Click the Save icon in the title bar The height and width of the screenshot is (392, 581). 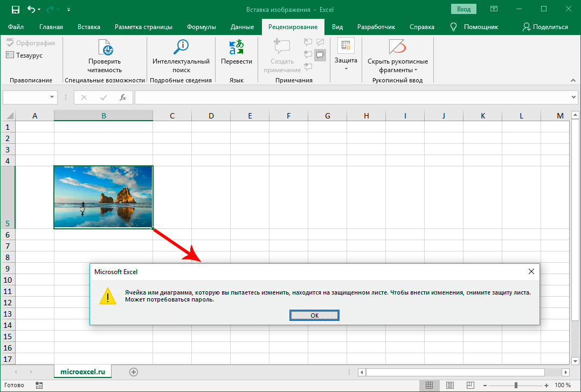click(15, 10)
